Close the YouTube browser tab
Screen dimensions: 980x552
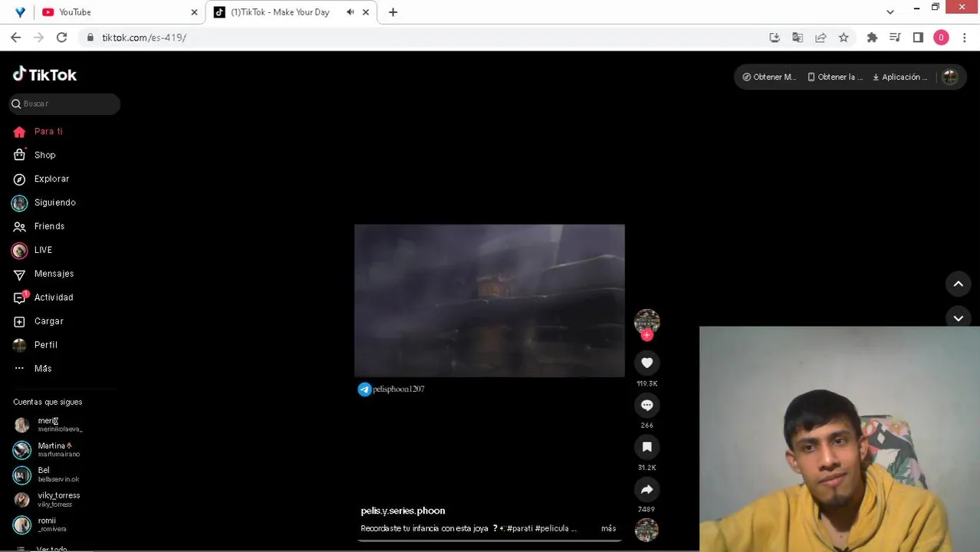[194, 12]
